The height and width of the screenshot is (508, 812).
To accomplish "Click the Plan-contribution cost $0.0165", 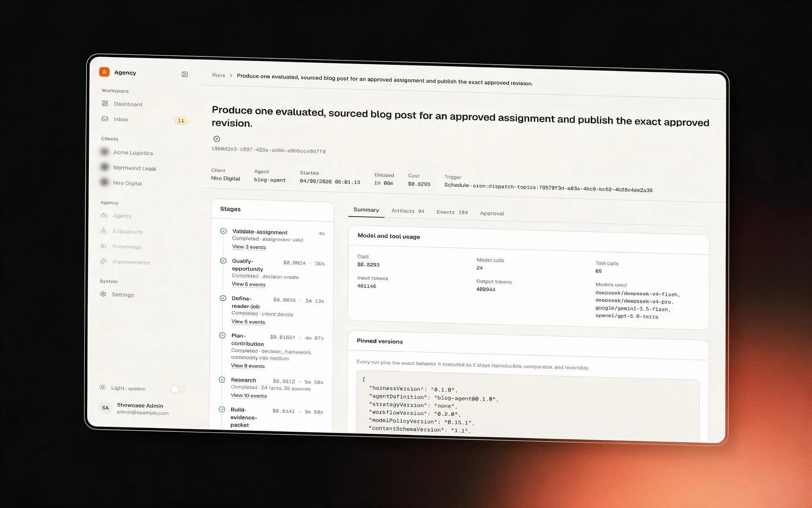I will coord(282,337).
